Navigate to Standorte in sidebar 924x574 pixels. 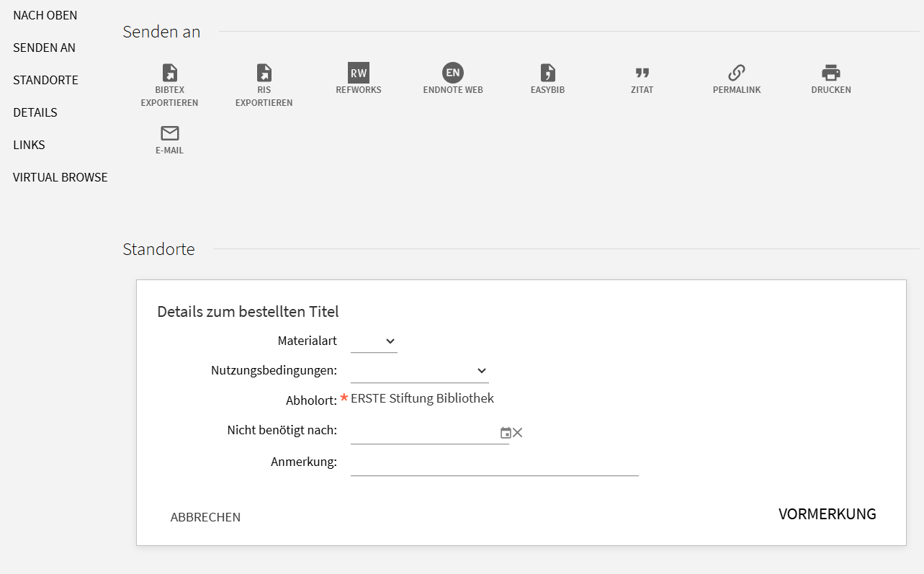pyautogui.click(x=45, y=80)
